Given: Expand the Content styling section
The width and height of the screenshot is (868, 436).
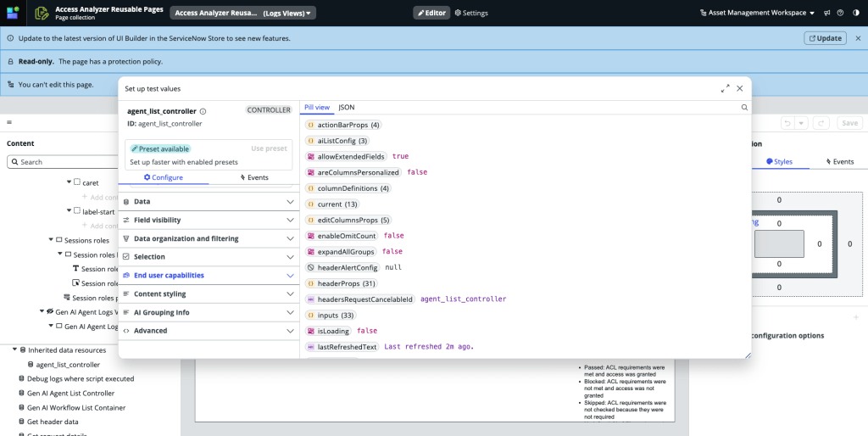Looking at the screenshot, I should pos(209,294).
